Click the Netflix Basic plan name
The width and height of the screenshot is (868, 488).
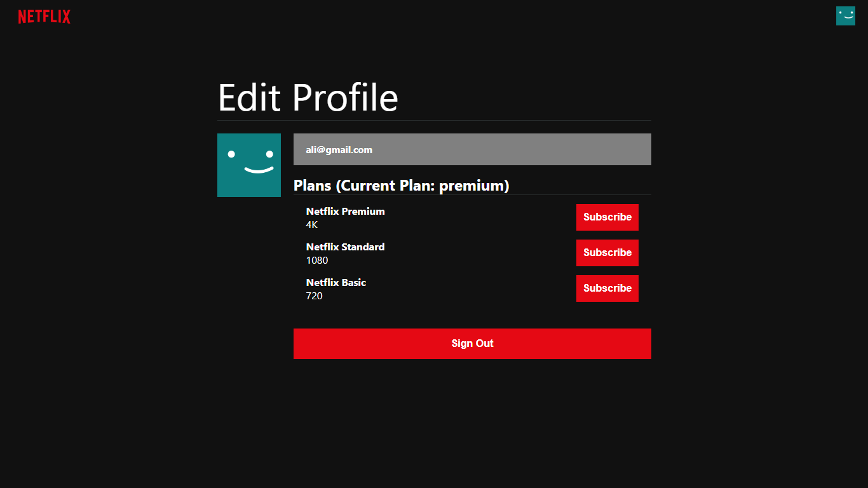click(336, 282)
